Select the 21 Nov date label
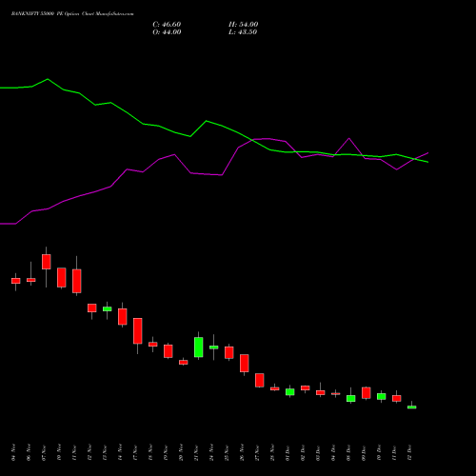476x476 pixels. pos(196,452)
